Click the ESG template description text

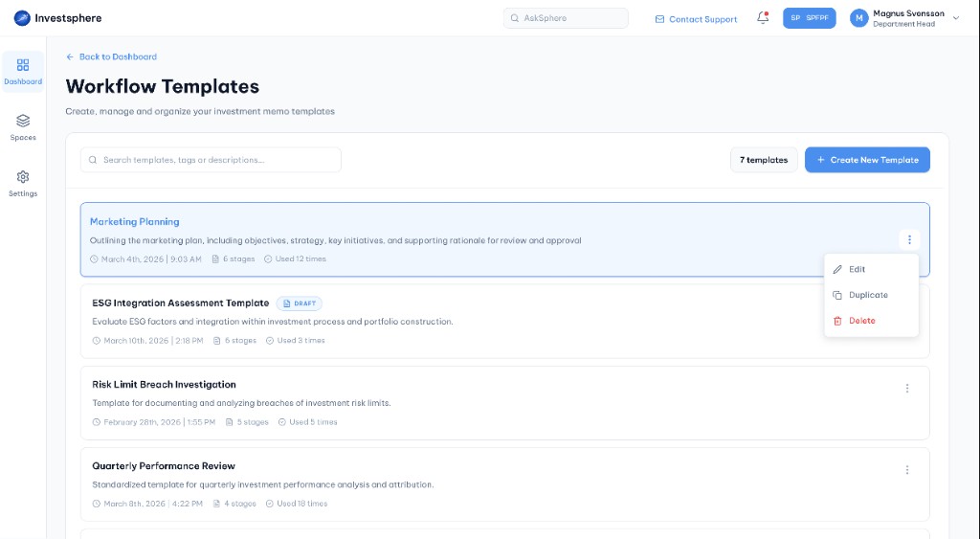point(273,322)
